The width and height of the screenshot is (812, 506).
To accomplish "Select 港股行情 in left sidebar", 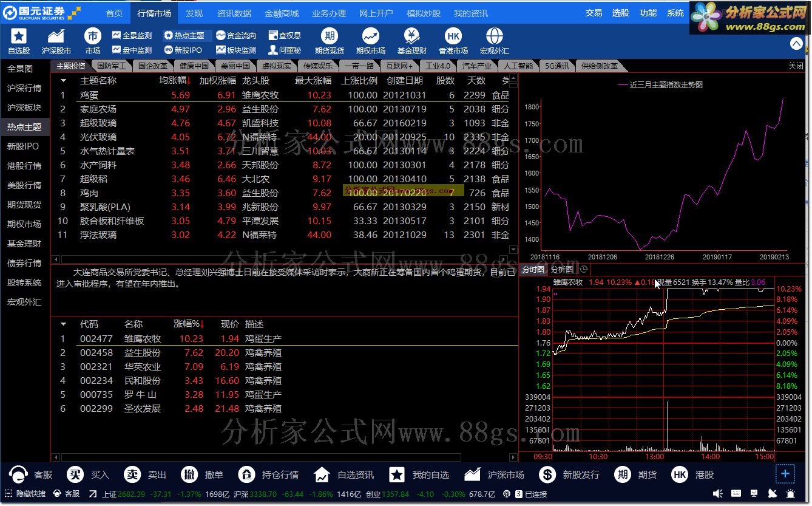I will tap(24, 166).
